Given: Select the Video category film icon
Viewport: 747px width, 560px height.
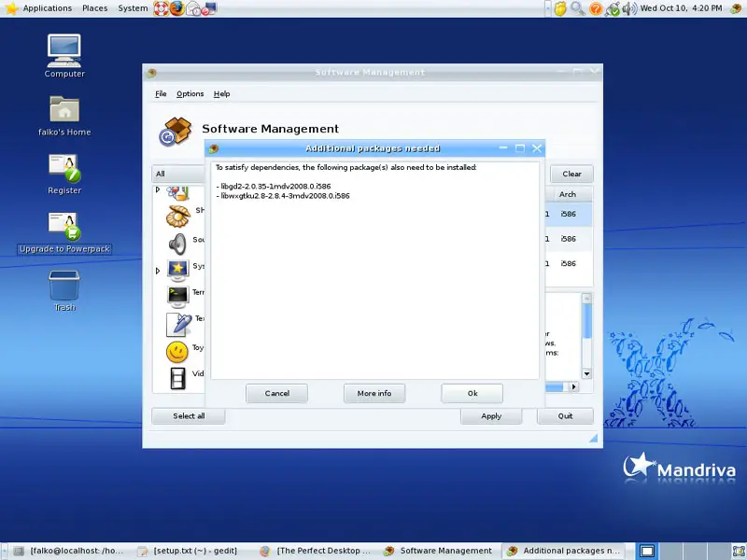Looking at the screenshot, I should (177, 378).
